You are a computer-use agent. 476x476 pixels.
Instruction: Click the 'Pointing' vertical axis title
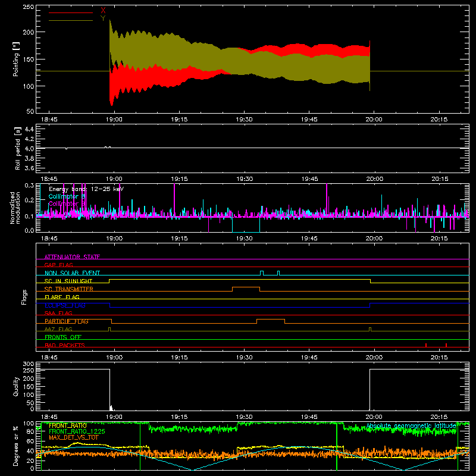click(x=16, y=59)
